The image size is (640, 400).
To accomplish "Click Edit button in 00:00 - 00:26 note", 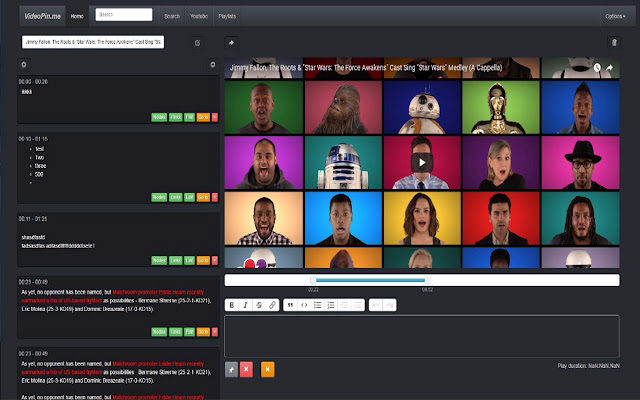I will click(x=189, y=117).
